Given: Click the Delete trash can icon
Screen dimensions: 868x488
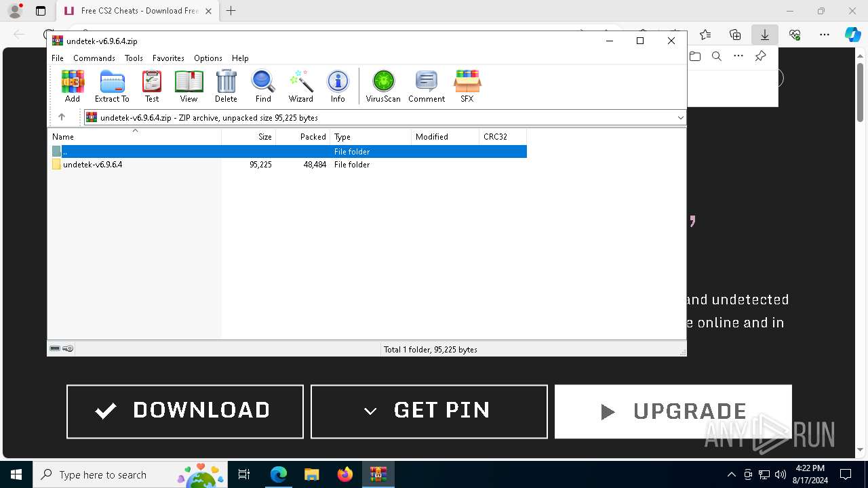Looking at the screenshot, I should point(226,86).
